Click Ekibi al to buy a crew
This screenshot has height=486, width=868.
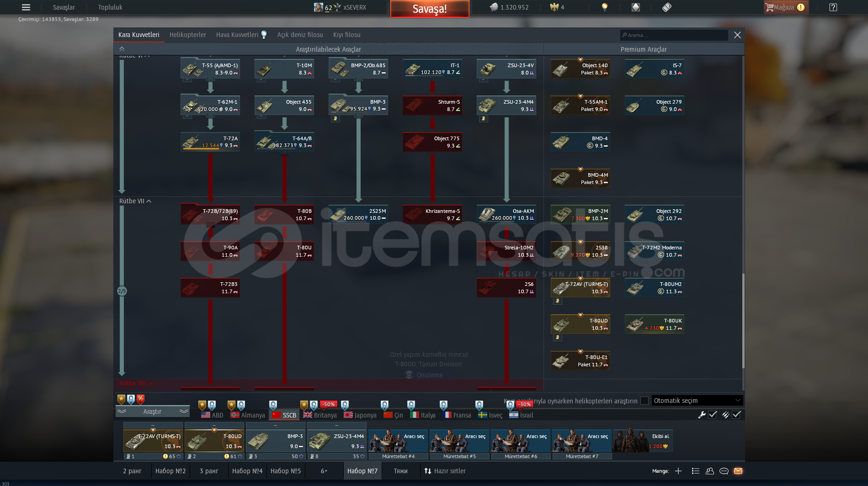tap(643, 440)
